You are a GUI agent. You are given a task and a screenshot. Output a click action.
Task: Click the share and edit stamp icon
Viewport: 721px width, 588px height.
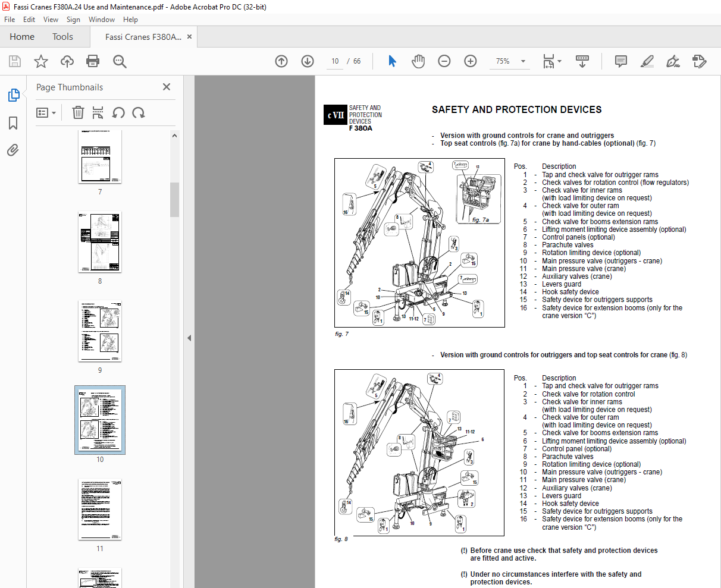pos(700,61)
